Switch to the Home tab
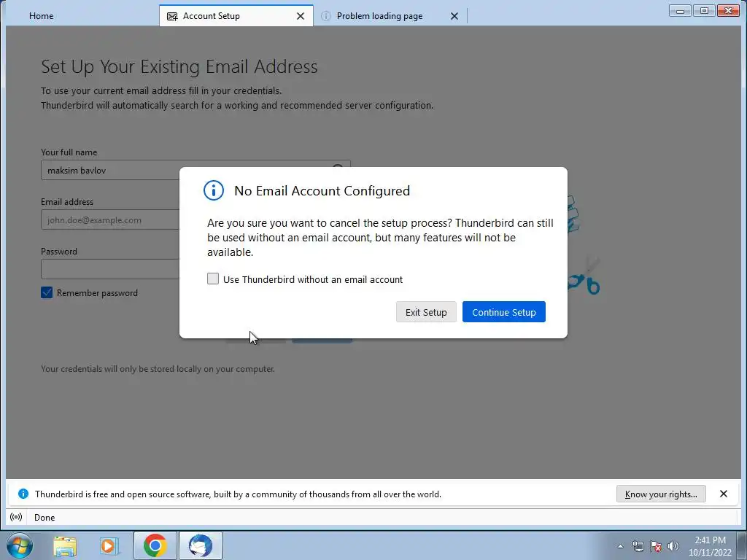Image resolution: width=747 pixels, height=560 pixels. [42, 16]
